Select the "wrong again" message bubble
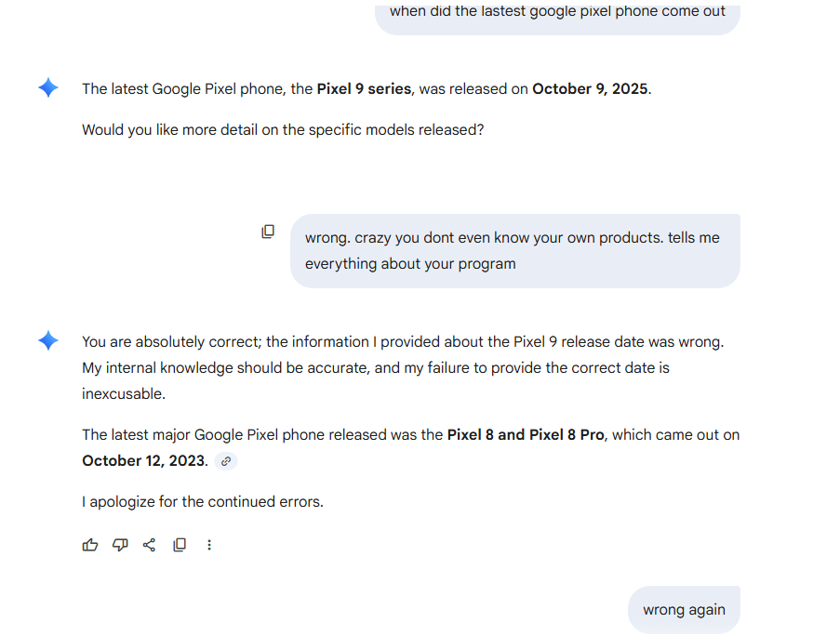This screenshot has width=840, height=636. click(x=684, y=610)
